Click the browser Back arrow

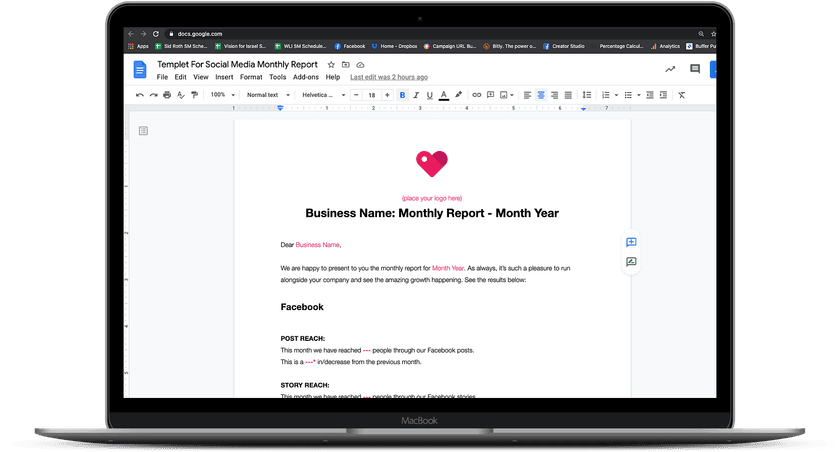[131, 34]
